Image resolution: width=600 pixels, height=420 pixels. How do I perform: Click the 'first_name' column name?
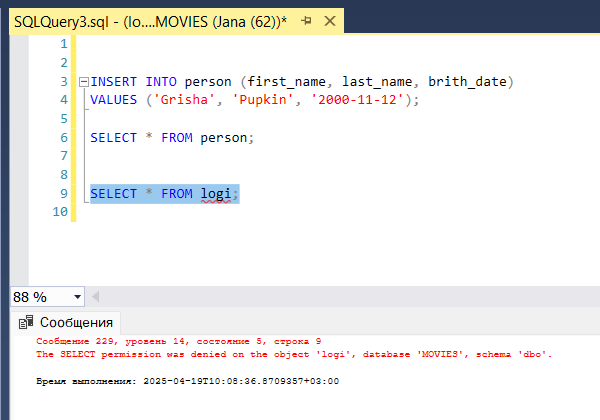286,82
